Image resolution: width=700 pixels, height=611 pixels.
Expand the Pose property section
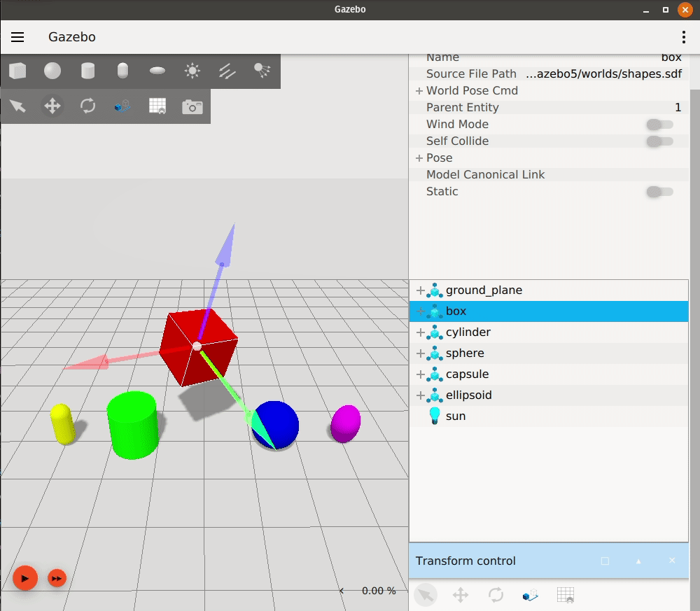pyautogui.click(x=419, y=158)
